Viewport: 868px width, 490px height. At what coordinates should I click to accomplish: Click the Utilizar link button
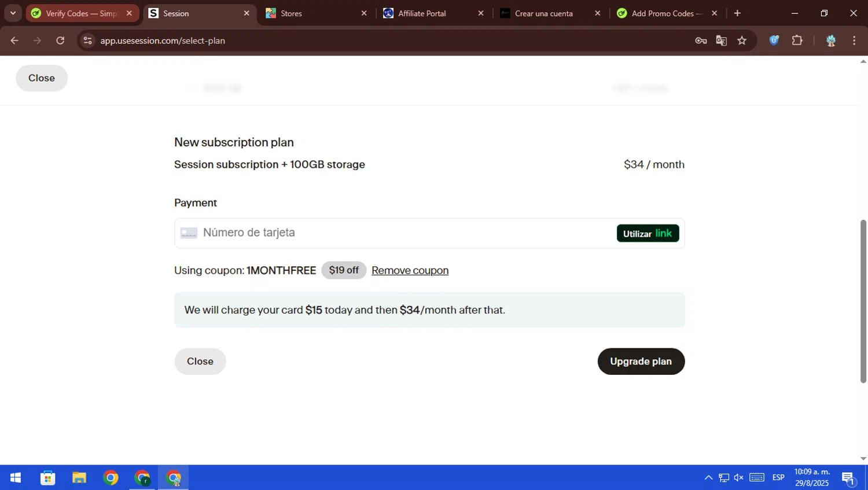(x=648, y=233)
